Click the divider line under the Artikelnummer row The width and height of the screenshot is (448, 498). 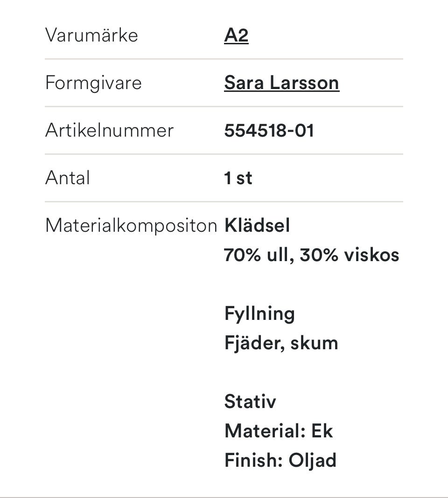[224, 154]
